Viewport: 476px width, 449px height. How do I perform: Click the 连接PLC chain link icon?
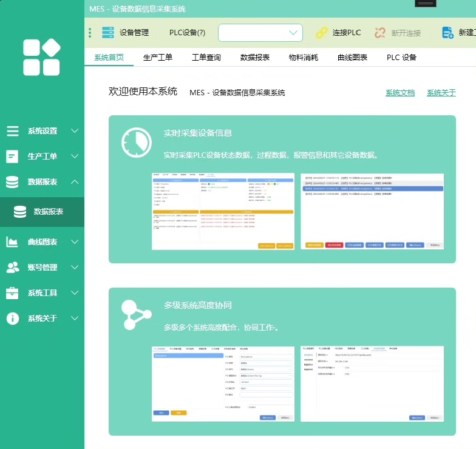point(321,33)
